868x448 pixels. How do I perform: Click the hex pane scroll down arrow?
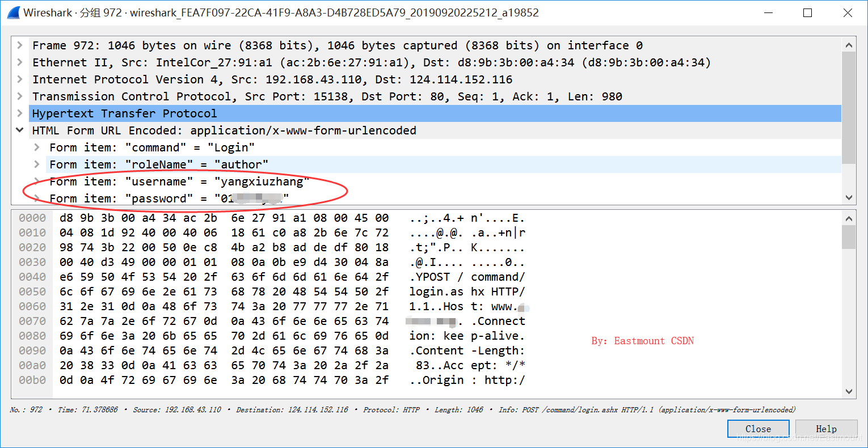pyautogui.click(x=849, y=391)
